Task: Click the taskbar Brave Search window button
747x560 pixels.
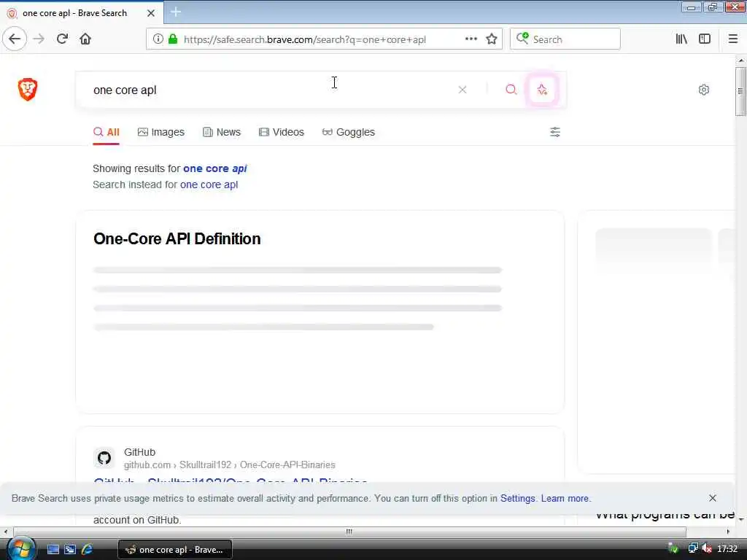Action: [x=175, y=550]
